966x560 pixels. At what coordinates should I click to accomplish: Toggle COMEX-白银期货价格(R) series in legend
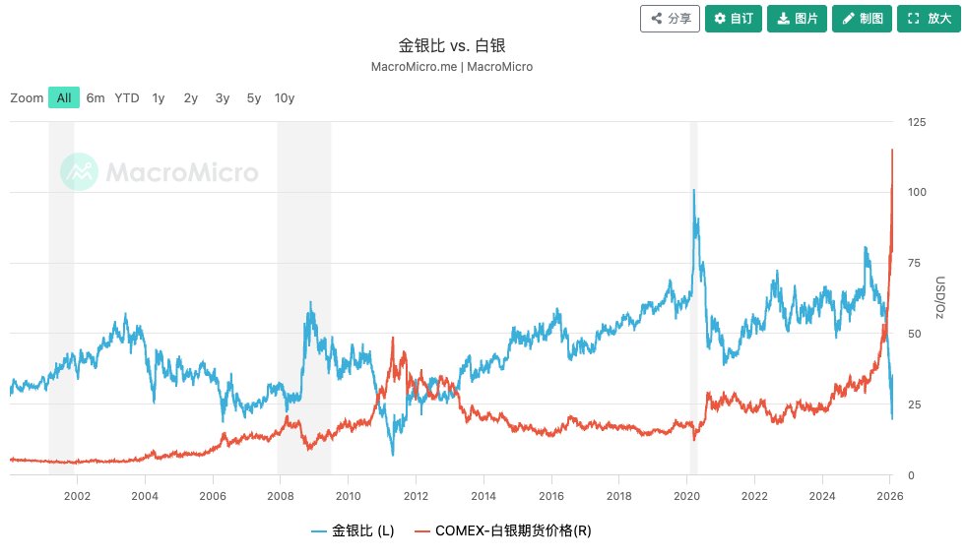(502, 531)
